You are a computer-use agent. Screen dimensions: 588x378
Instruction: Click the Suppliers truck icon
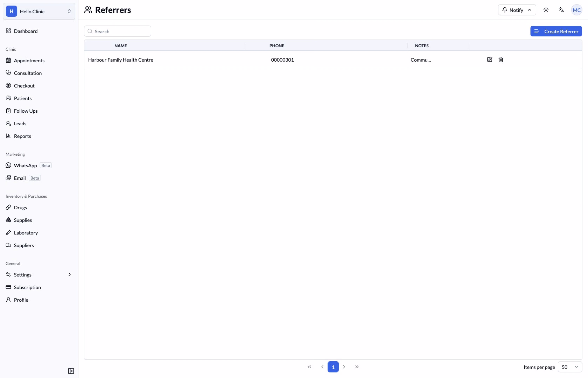pos(8,245)
